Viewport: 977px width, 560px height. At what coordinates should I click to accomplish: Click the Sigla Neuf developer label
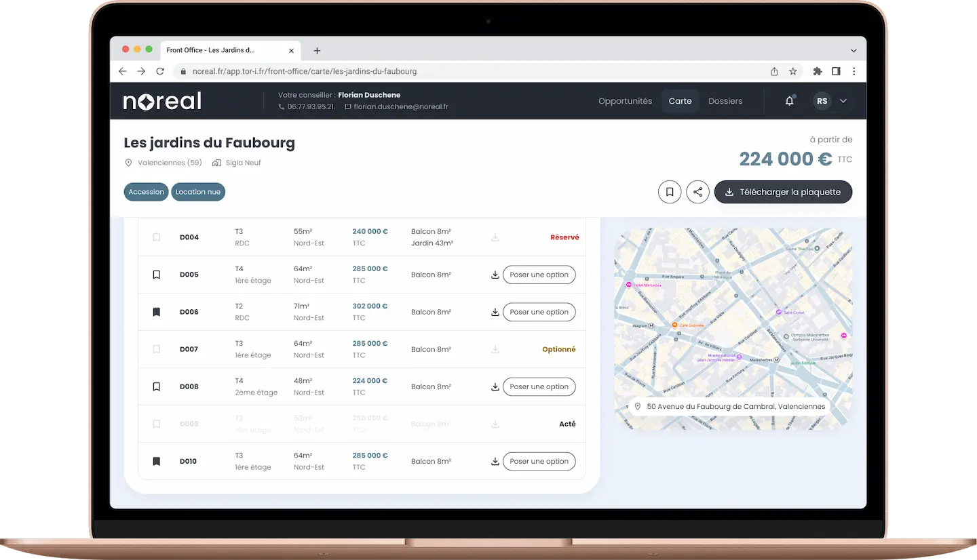coord(237,163)
